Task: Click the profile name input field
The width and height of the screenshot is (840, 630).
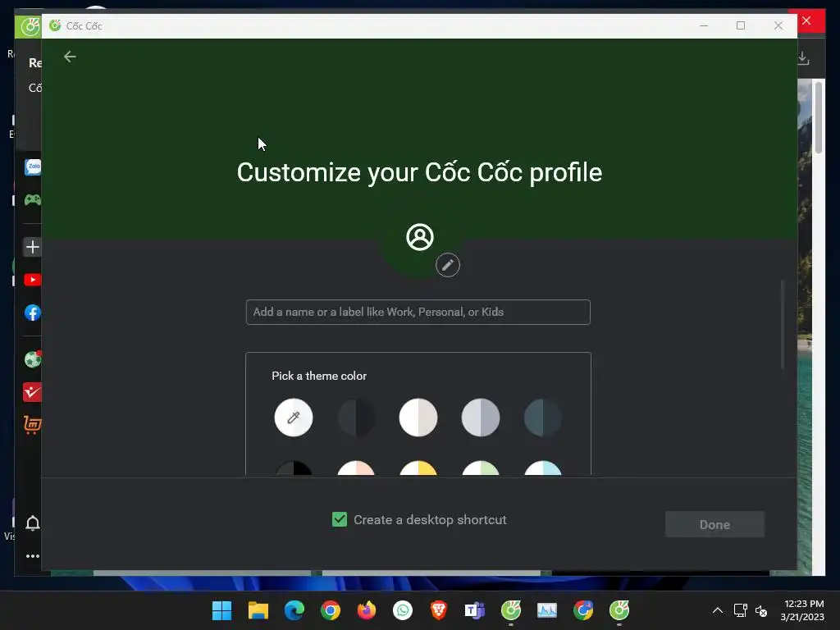Action: click(418, 313)
